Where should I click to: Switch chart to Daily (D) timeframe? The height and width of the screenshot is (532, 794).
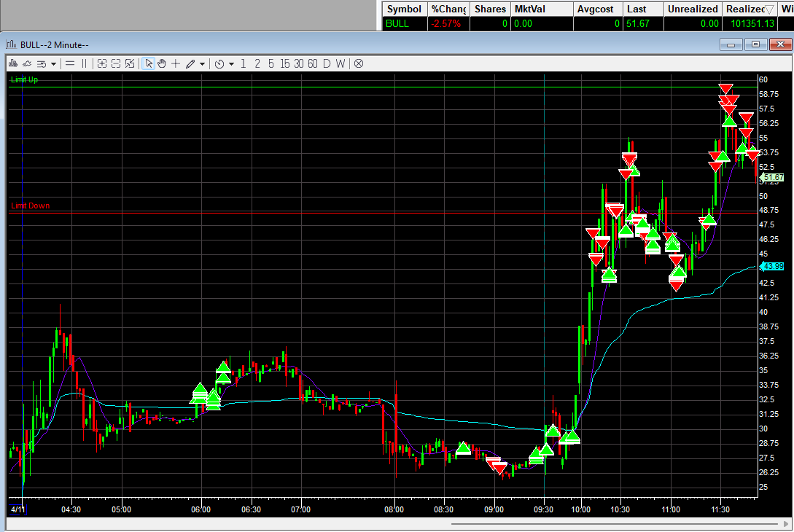327,63
